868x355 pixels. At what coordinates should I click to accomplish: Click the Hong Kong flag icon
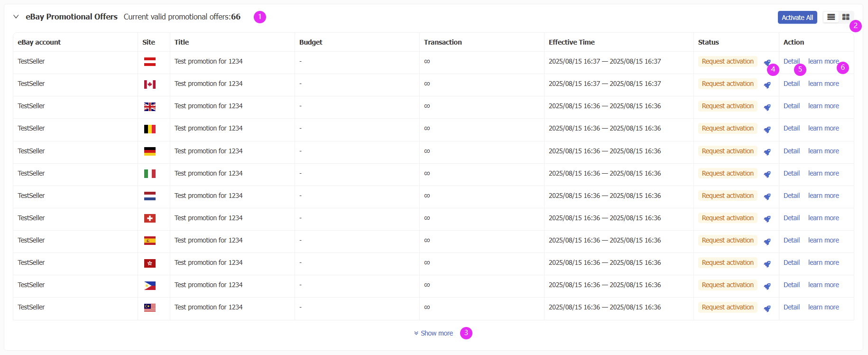coord(150,263)
